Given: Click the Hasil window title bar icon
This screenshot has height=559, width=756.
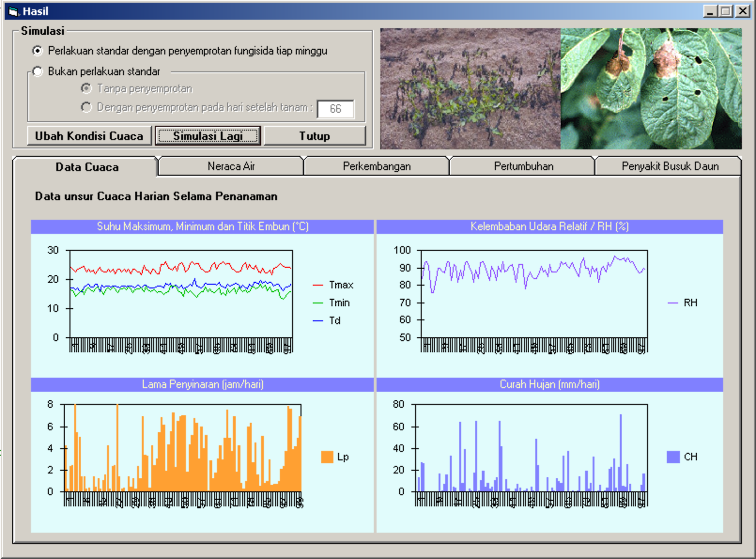Looking at the screenshot, I should pyautogui.click(x=13, y=11).
